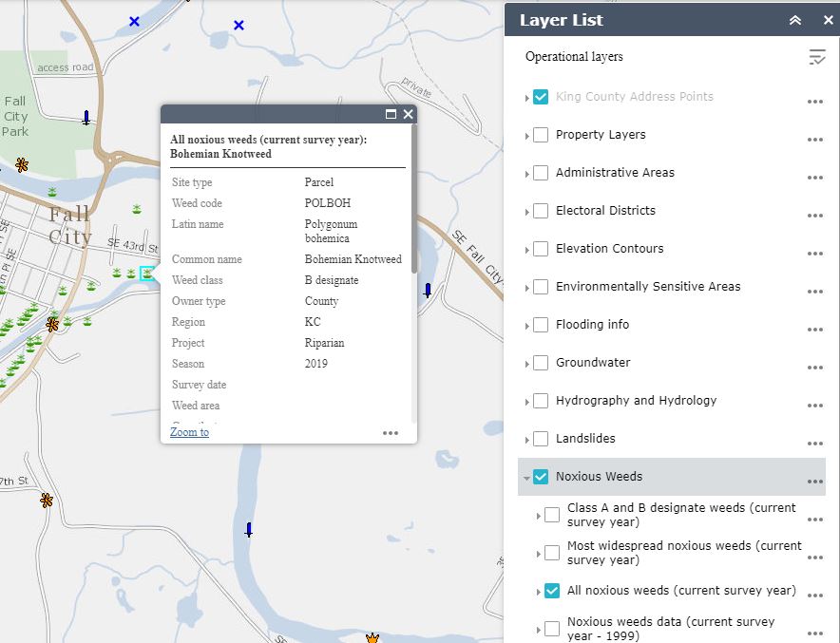The image size is (840, 643).
Task: Expand the Hydrography and Hydrology group
Action: point(527,402)
